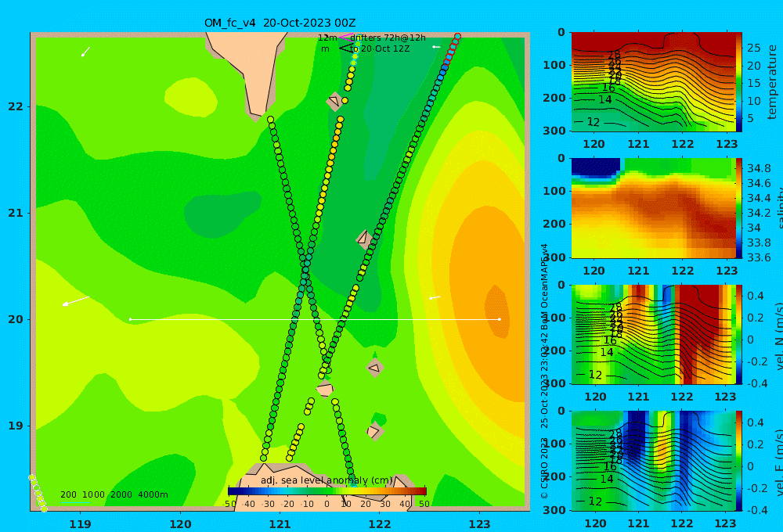Click the title 'OM_fc_v4 20-Oct-2023 00Z'
The image size is (783, 532).
pyautogui.click(x=280, y=23)
